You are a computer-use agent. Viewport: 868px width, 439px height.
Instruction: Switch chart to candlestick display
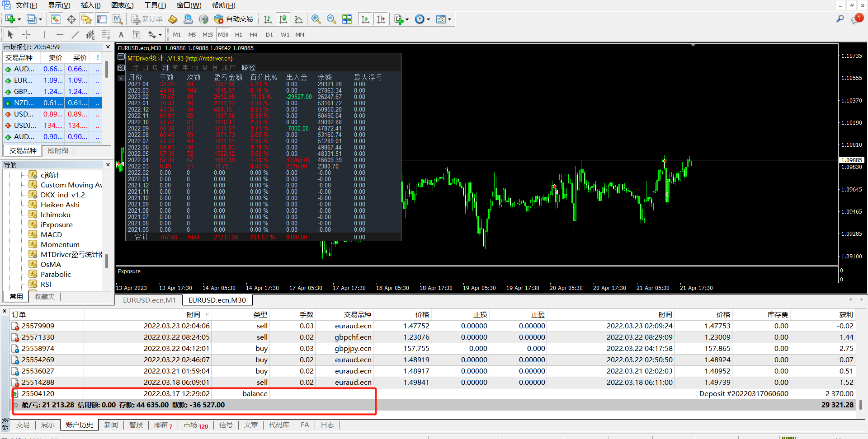tap(283, 19)
